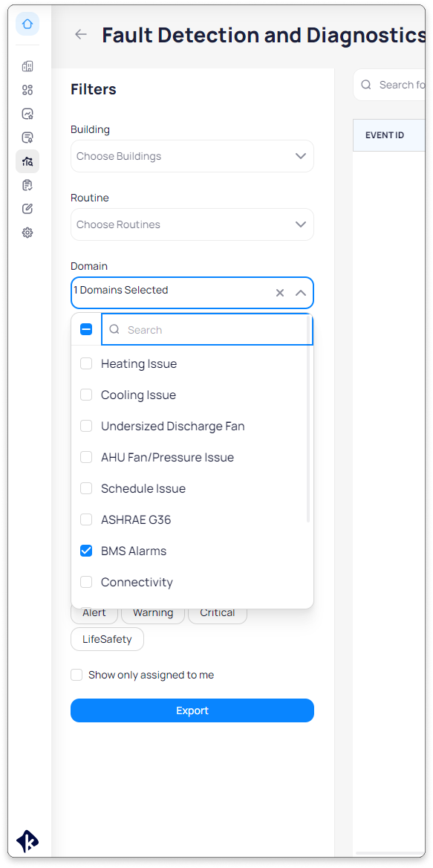Open settings gear in sidebar
This screenshot has height=868, width=433.
pos(27,233)
